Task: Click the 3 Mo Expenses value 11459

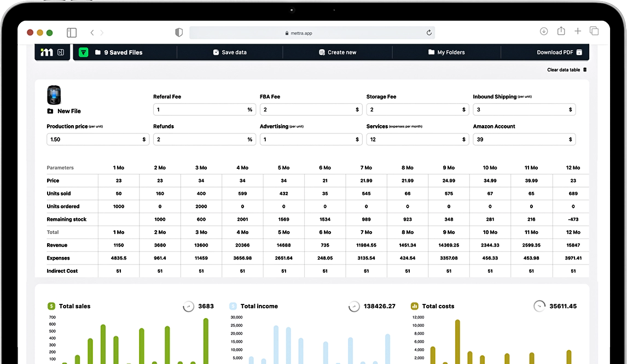Action: [x=201, y=258]
